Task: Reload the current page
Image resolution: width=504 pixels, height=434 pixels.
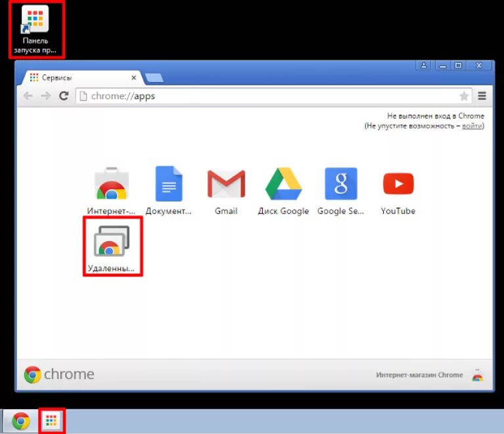Action: pos(64,96)
